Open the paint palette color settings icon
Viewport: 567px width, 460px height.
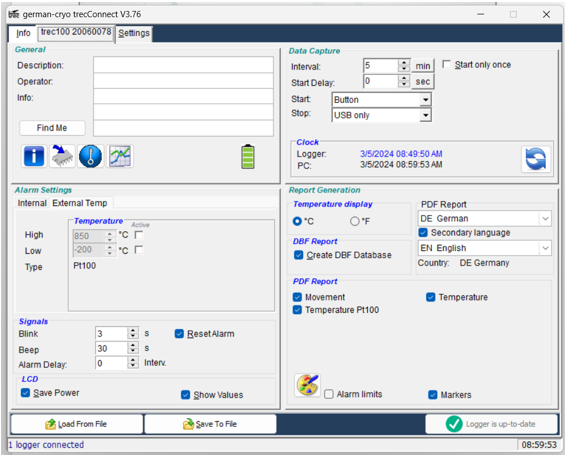307,386
